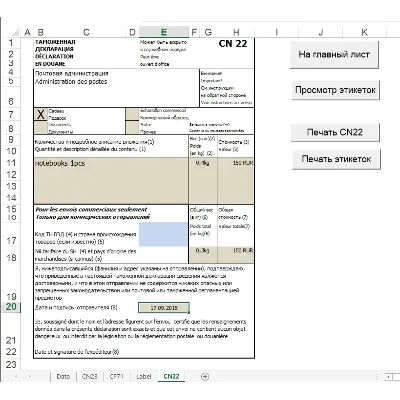This screenshot has width=400, height=400.
Task: Click the scroll-left arrow of horizontal scrollbar
Action: pyautogui.click(x=389, y=377)
